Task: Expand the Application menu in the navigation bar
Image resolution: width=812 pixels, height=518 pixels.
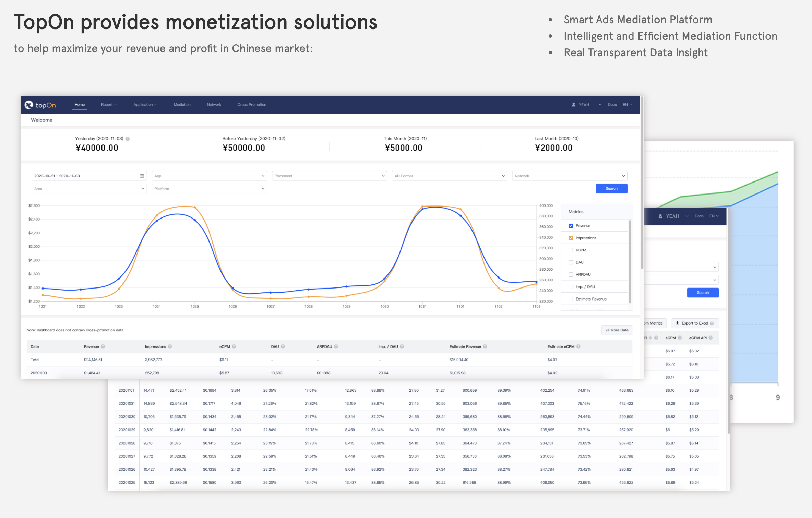Action: pyautogui.click(x=145, y=105)
